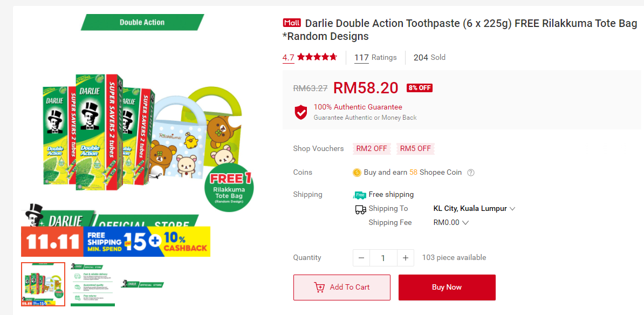Image resolution: width=644 pixels, height=315 pixels.
Task: Click the quantity input field
Action: coord(383,258)
